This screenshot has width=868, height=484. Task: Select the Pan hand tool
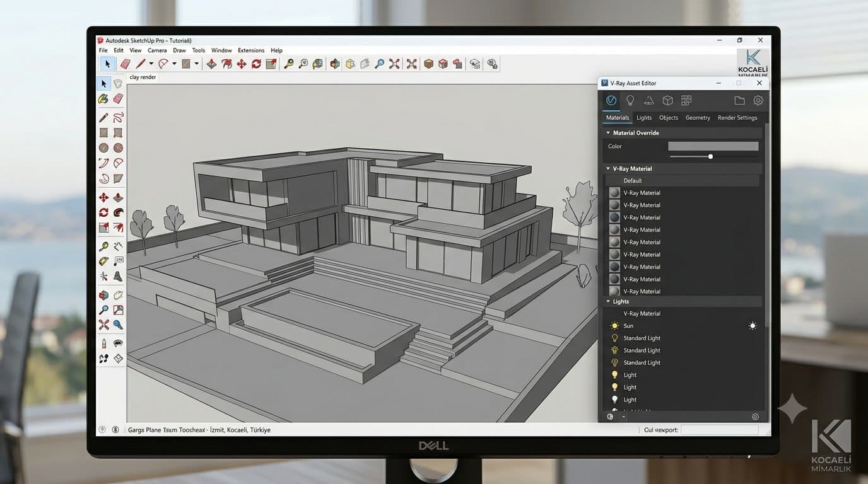pyautogui.click(x=118, y=295)
